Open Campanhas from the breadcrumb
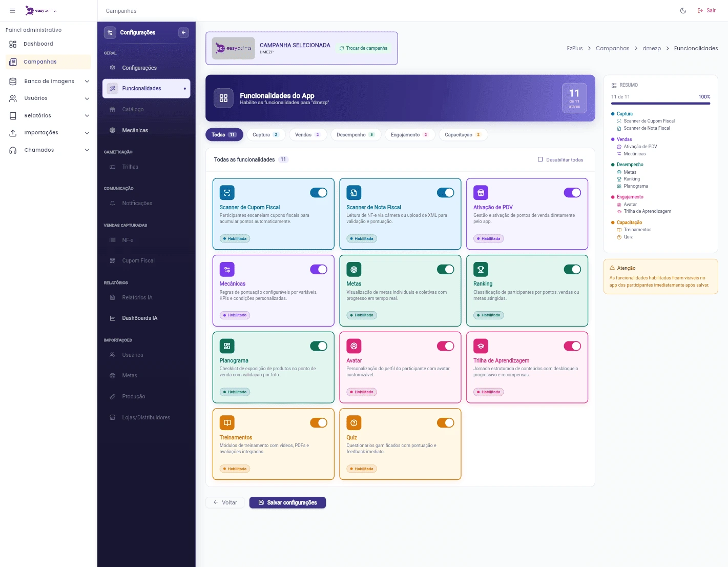Screen dimensions: 728x567 (612, 48)
